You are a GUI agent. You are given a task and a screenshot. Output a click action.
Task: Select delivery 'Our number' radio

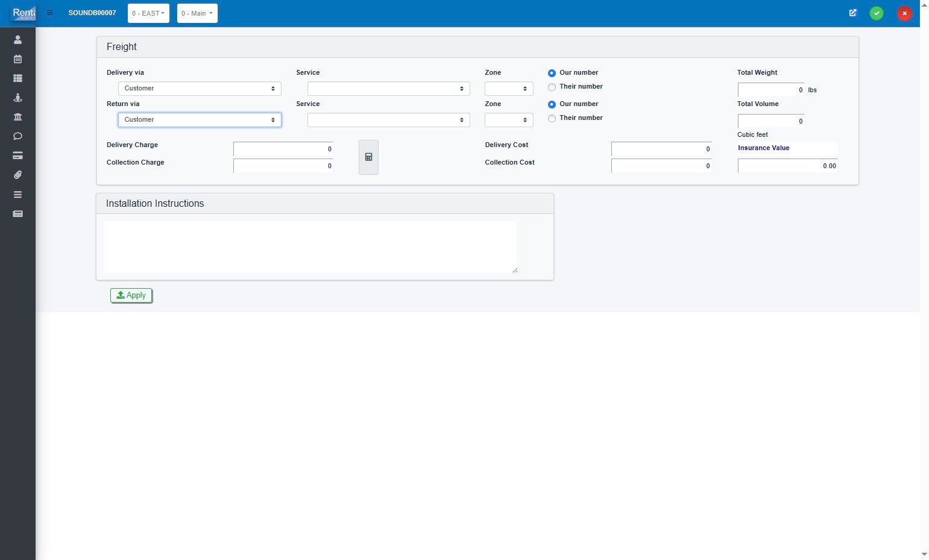pyautogui.click(x=552, y=73)
